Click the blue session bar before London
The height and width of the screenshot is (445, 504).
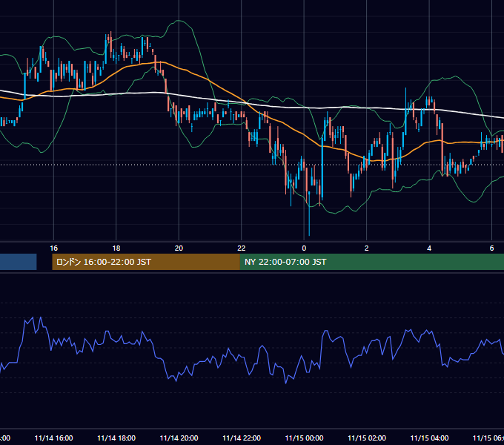[19, 262]
